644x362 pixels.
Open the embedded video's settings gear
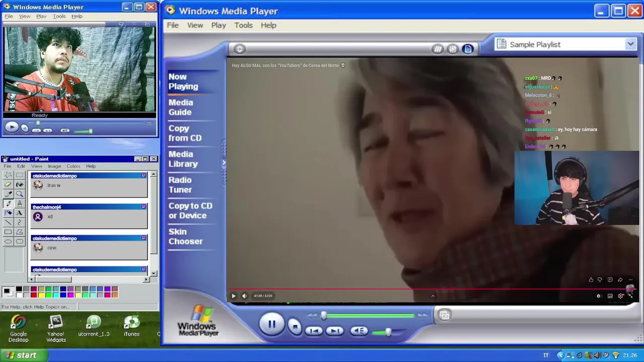click(x=620, y=296)
